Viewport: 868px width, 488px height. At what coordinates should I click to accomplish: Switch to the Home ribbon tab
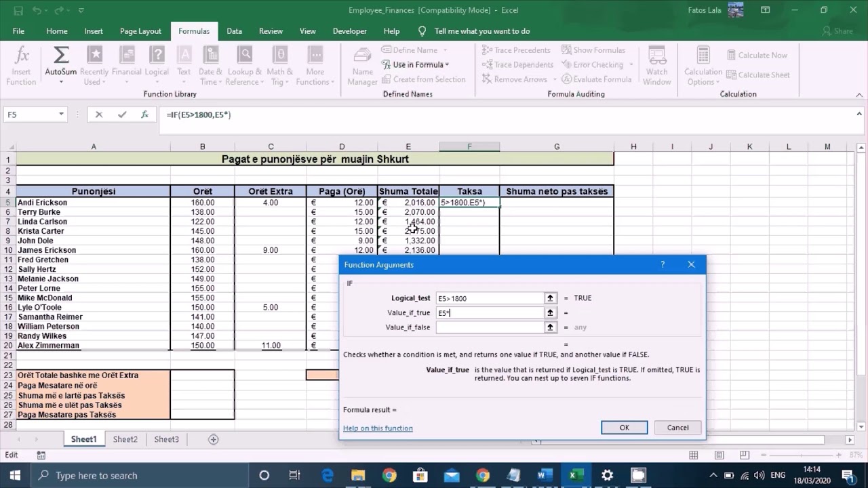point(57,31)
